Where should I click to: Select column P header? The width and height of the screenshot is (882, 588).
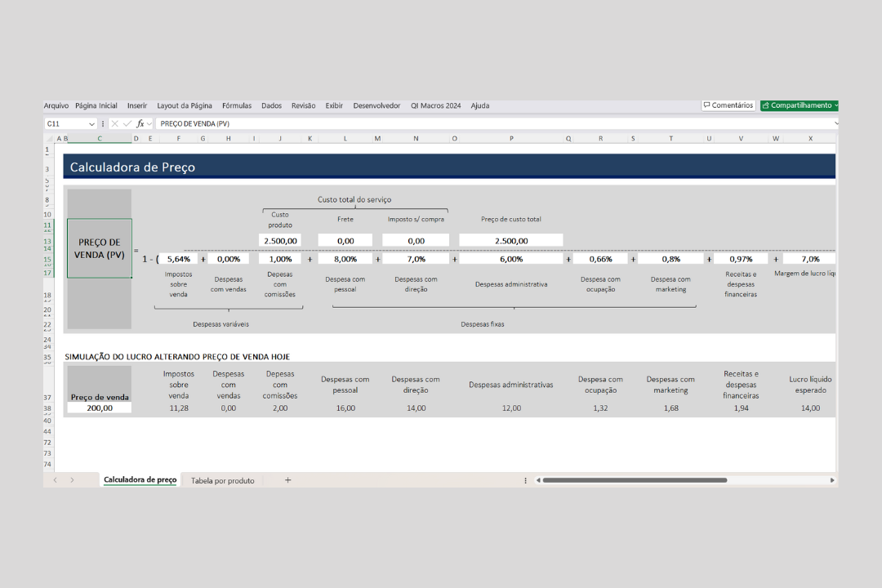pos(511,139)
